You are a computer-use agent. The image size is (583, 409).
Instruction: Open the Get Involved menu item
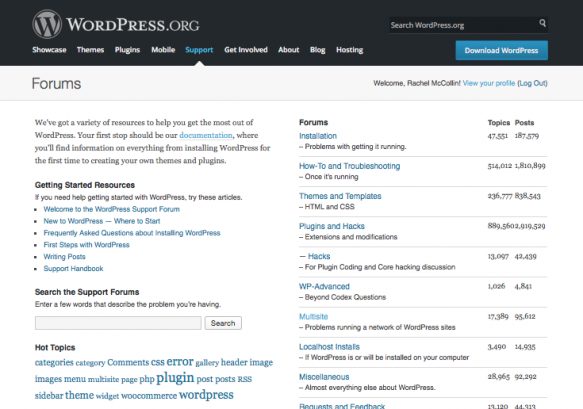coord(246,50)
